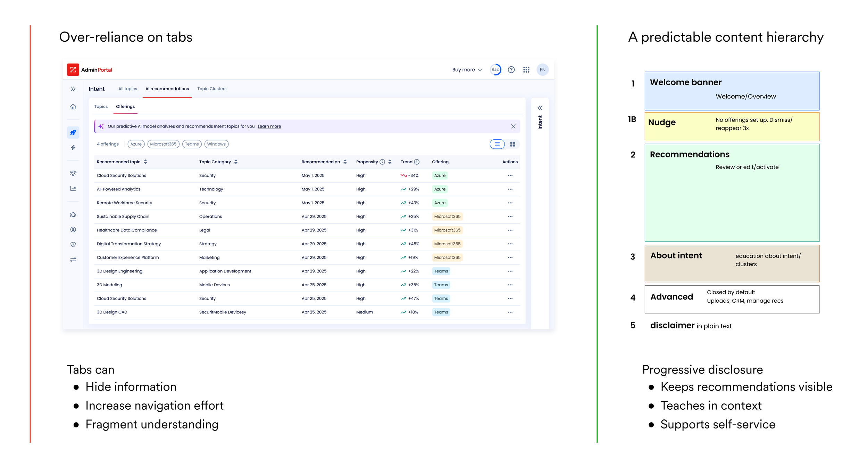Toggle the Azure offering filter chip
This screenshot has height=458, width=868.
pos(136,144)
